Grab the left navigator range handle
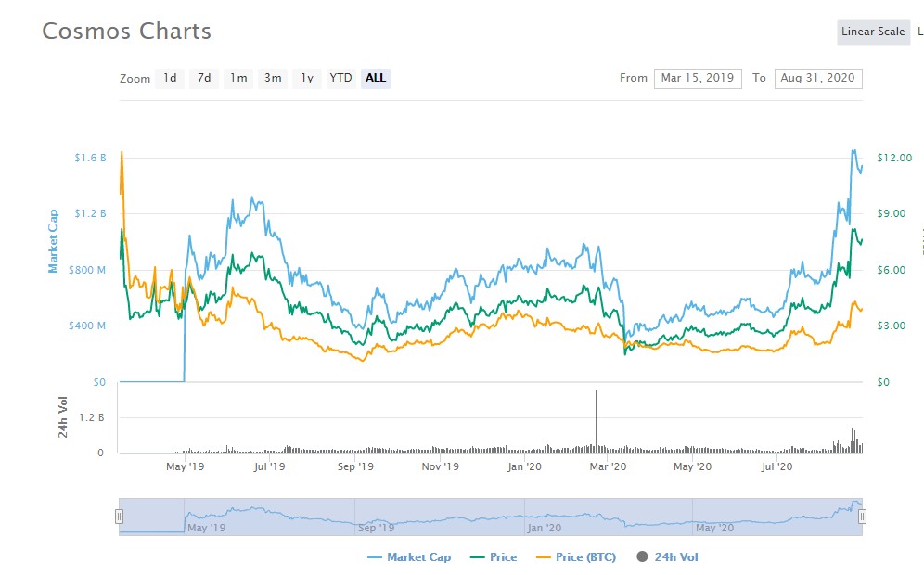The width and height of the screenshot is (924, 575). click(x=119, y=517)
